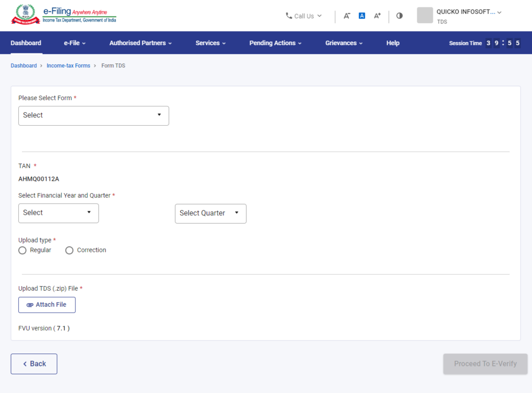The image size is (532, 393).
Task: Open the Pending Actions menu
Action: tap(275, 43)
